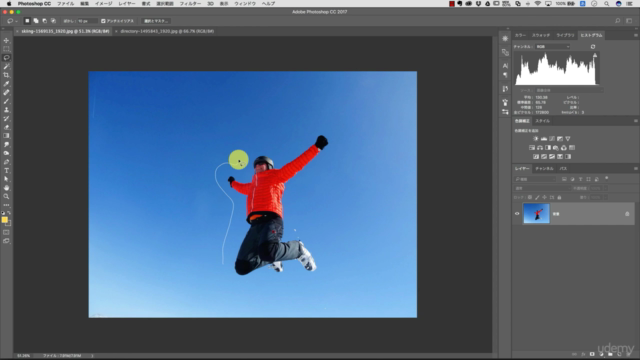Select the Move tool
Viewport: 640px width, 360px height.
tap(6, 40)
